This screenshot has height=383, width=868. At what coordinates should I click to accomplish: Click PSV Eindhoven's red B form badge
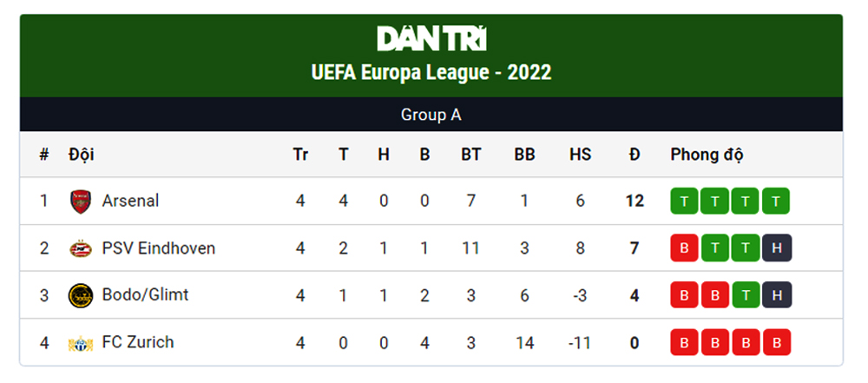[x=684, y=248]
